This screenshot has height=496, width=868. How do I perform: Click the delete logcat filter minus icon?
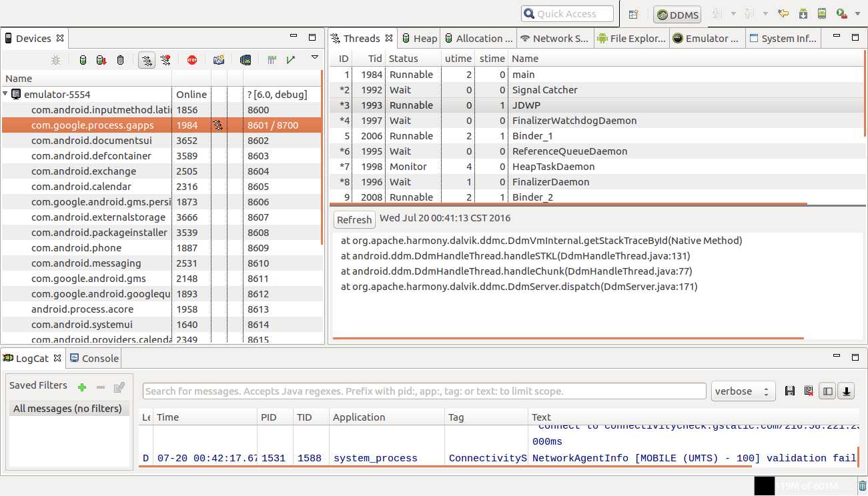[101, 387]
